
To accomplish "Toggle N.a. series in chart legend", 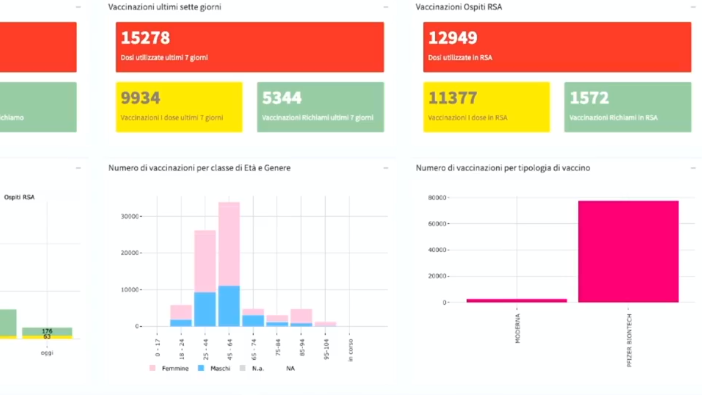I will (252, 368).
